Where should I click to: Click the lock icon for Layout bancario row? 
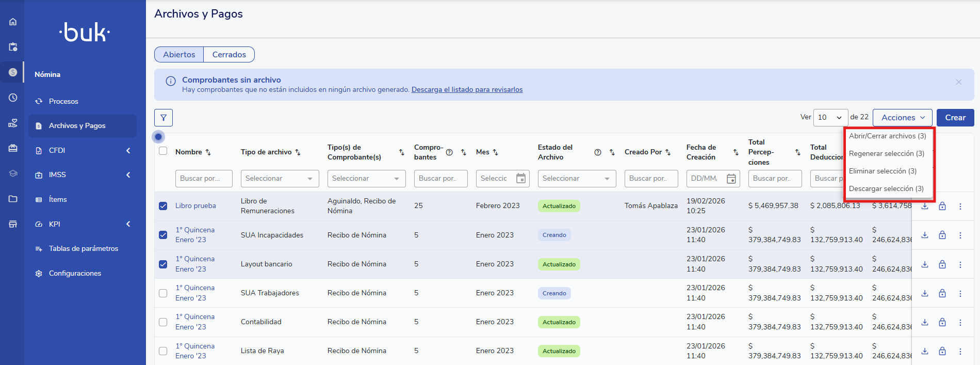click(x=942, y=264)
